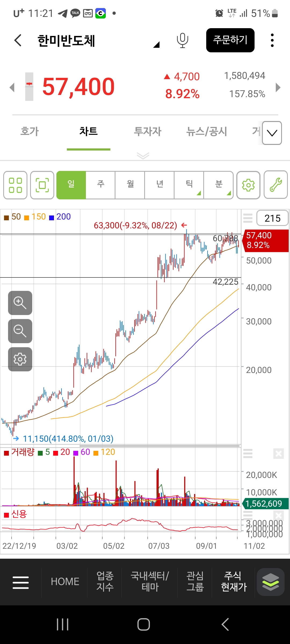This screenshot has width=290, height=644.
Task: Tap the battery indicator icon
Action: tap(275, 13)
